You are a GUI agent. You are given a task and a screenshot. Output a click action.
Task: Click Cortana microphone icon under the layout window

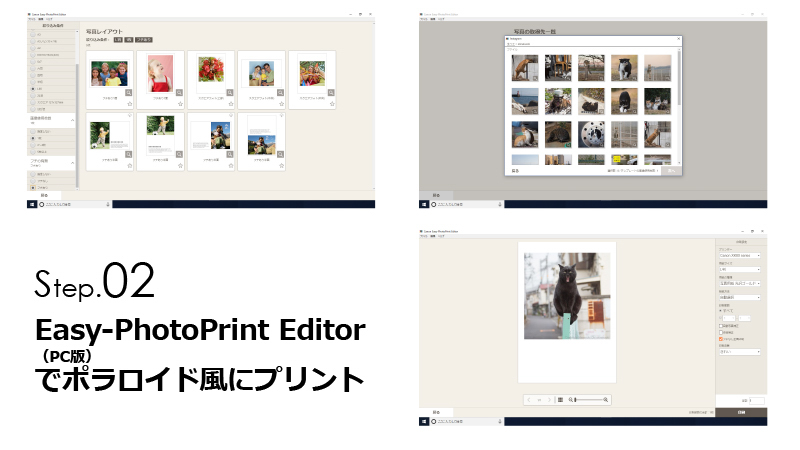(108, 204)
